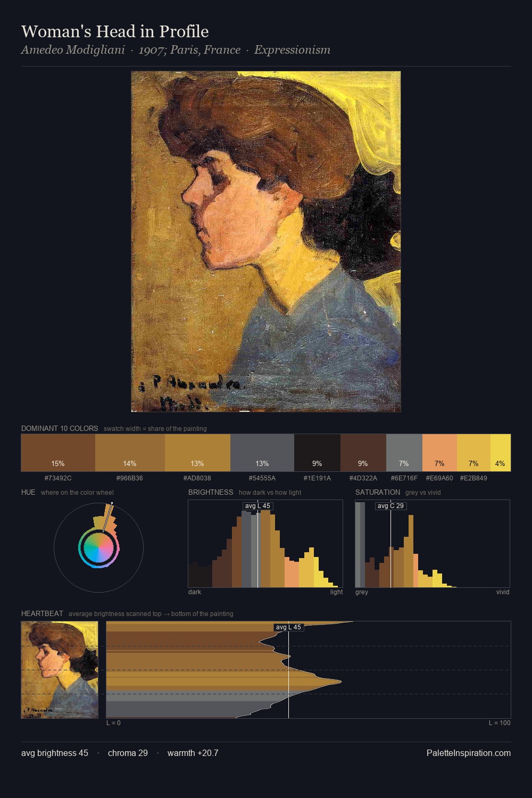
Task: Click the hex code #6E716F
Action: (404, 478)
